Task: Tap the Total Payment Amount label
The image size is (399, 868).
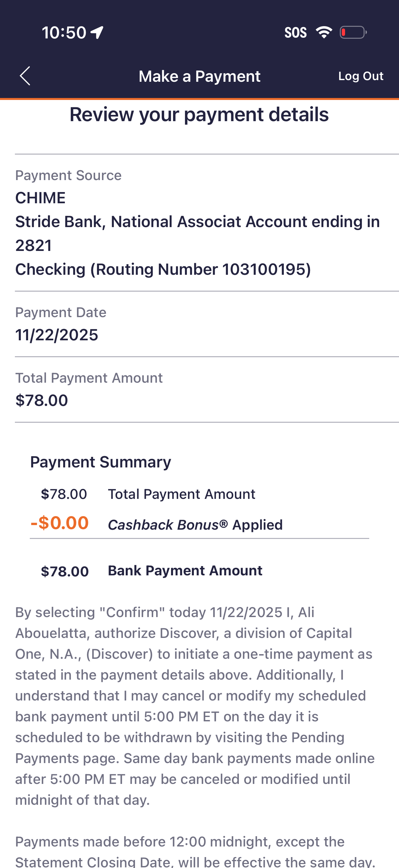Action: (x=89, y=378)
